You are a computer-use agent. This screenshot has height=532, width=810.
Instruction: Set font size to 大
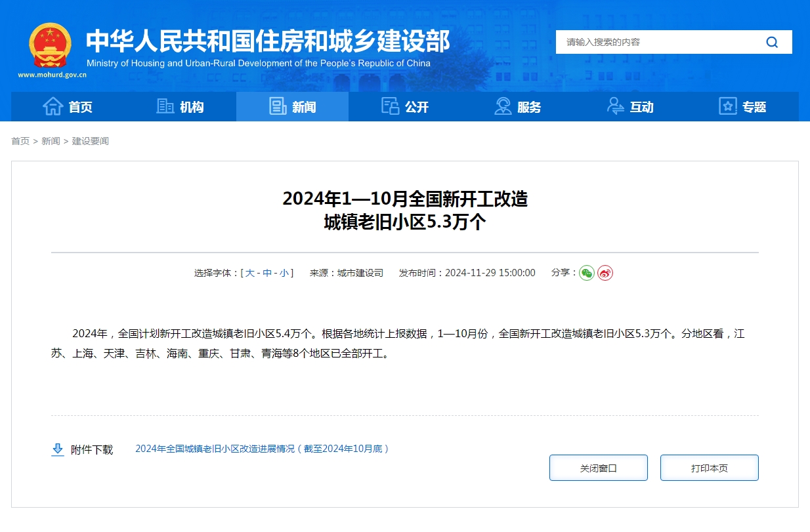click(250, 273)
